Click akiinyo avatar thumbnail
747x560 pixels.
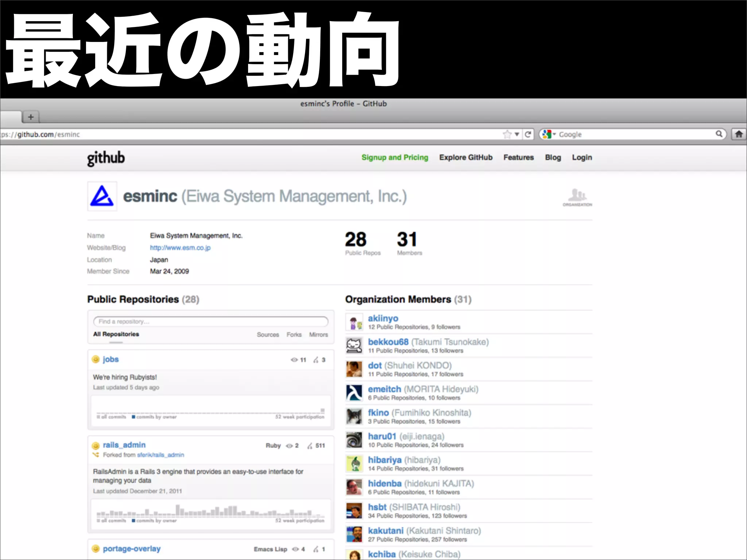(354, 322)
